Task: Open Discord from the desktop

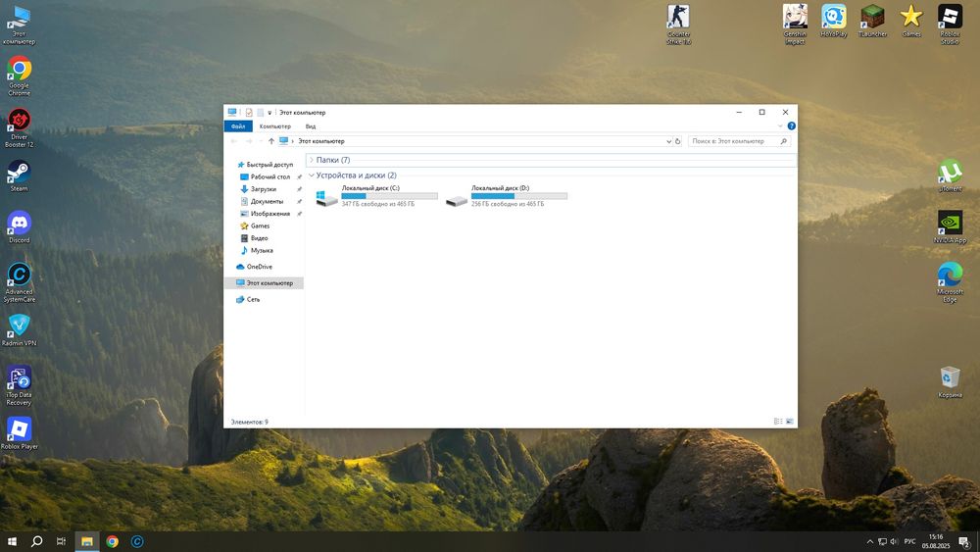Action: click(19, 224)
